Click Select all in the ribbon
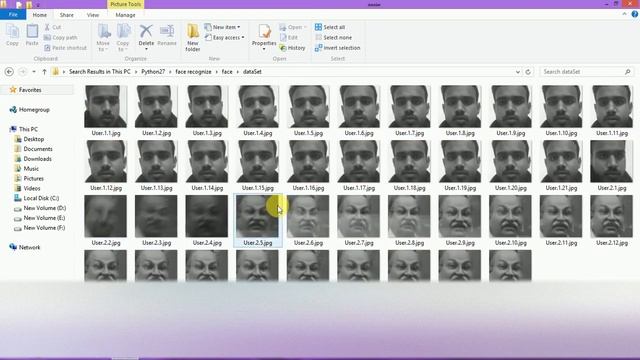The height and width of the screenshot is (360, 640). point(330,27)
